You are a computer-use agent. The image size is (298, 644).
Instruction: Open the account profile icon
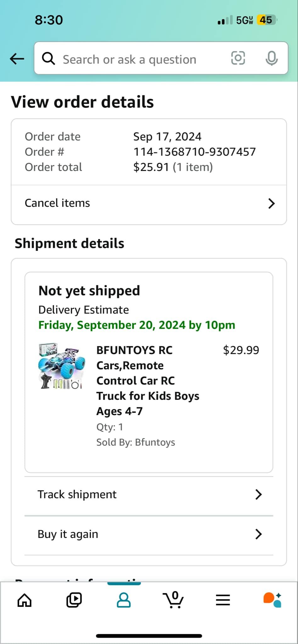[x=124, y=600]
